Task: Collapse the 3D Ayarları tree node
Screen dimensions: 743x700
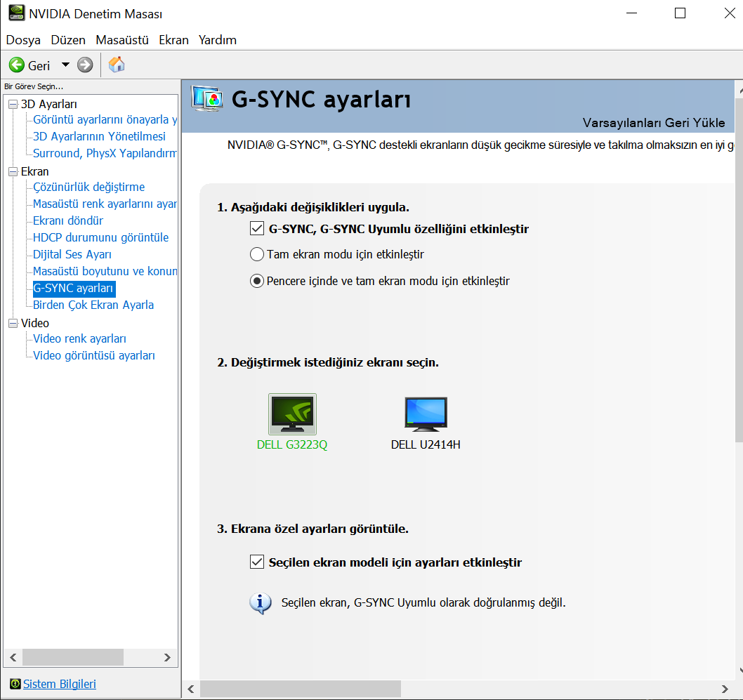Action: (x=13, y=104)
